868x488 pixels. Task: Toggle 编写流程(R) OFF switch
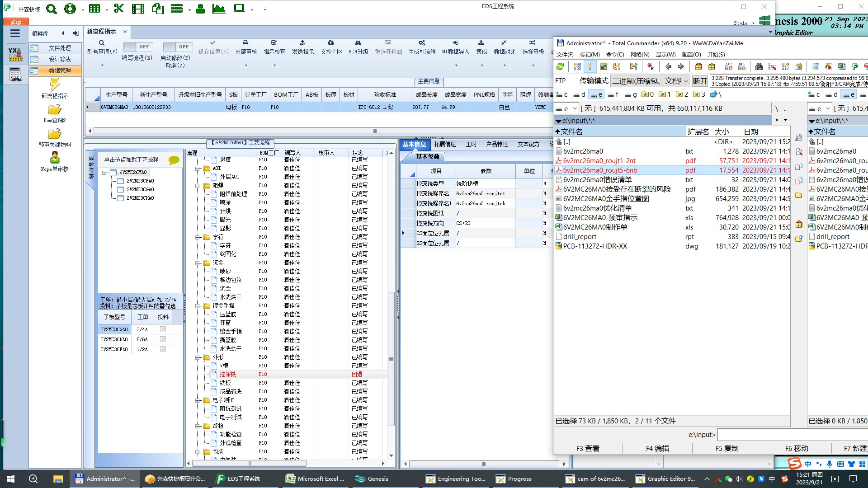138,47
